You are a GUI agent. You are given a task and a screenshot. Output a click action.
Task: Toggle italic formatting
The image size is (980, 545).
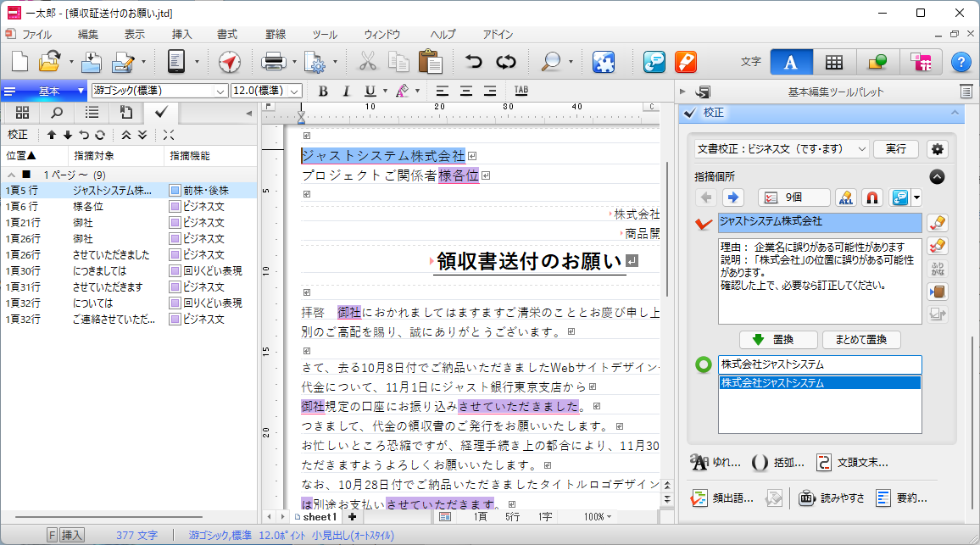[346, 92]
